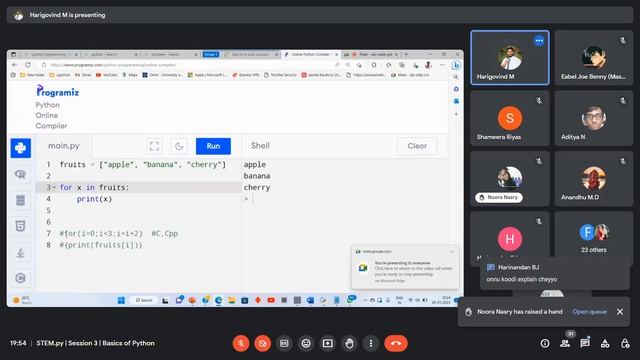Select HTML5 sidebar icon
Image resolution: width=640 pixels, height=360 pixels.
click(x=20, y=226)
